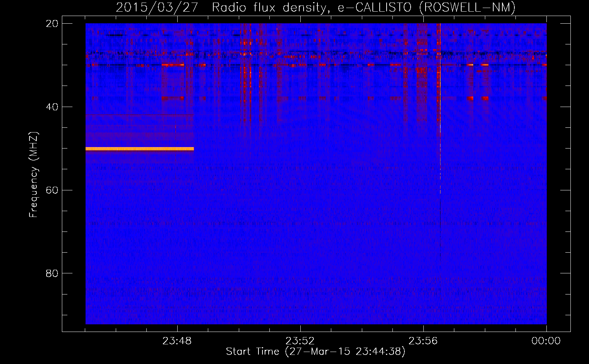Click the "40" frequency tick label

(x=52, y=107)
